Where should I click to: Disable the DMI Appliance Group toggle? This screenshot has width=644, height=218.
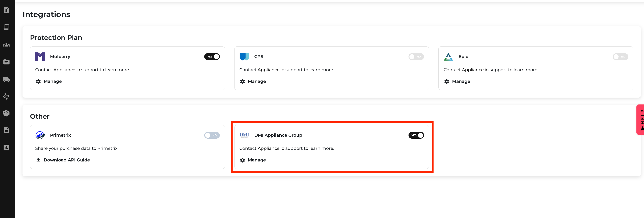coord(416,135)
